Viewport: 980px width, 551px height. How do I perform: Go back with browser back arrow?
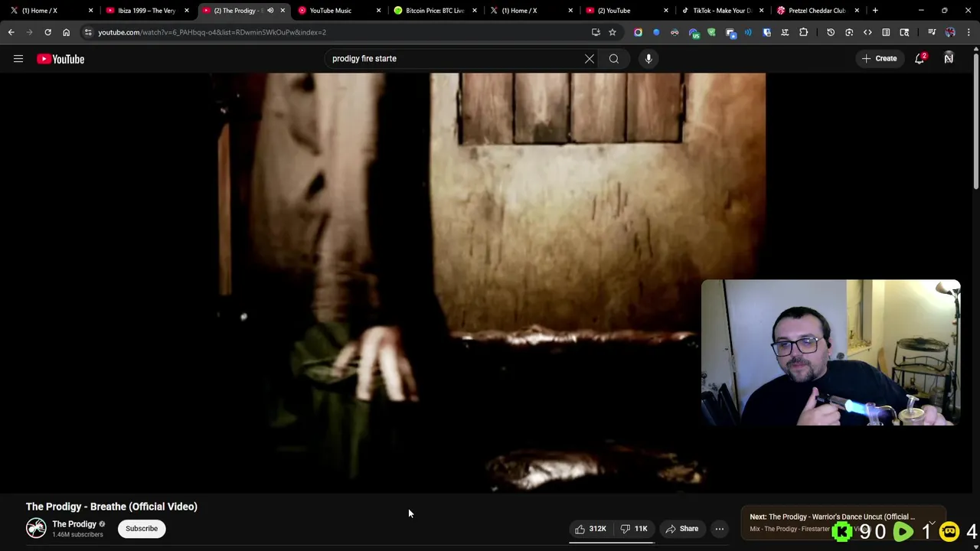click(x=11, y=32)
